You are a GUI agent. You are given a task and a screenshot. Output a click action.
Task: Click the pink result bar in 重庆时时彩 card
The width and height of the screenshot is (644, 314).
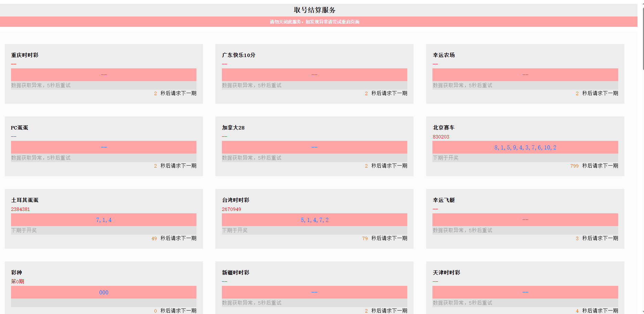[104, 75]
